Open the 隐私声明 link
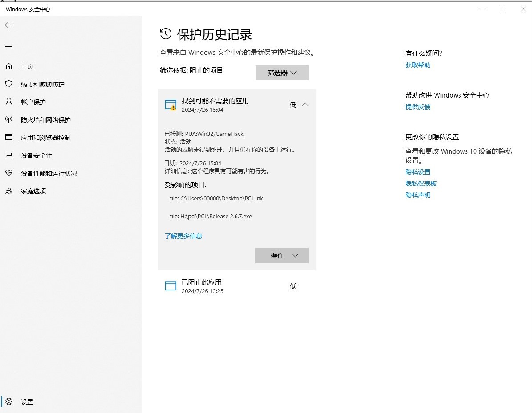Screen dimensions: 532x413 [x=418, y=195]
